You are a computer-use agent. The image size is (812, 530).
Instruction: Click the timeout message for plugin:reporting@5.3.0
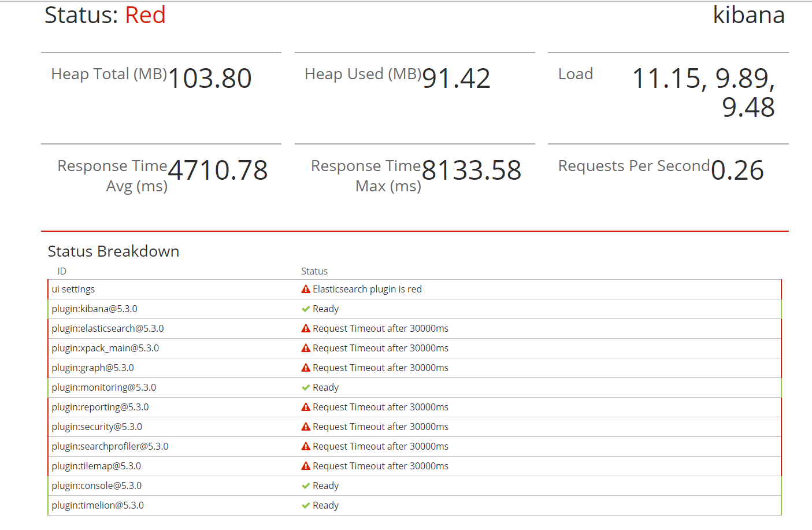[x=380, y=407]
